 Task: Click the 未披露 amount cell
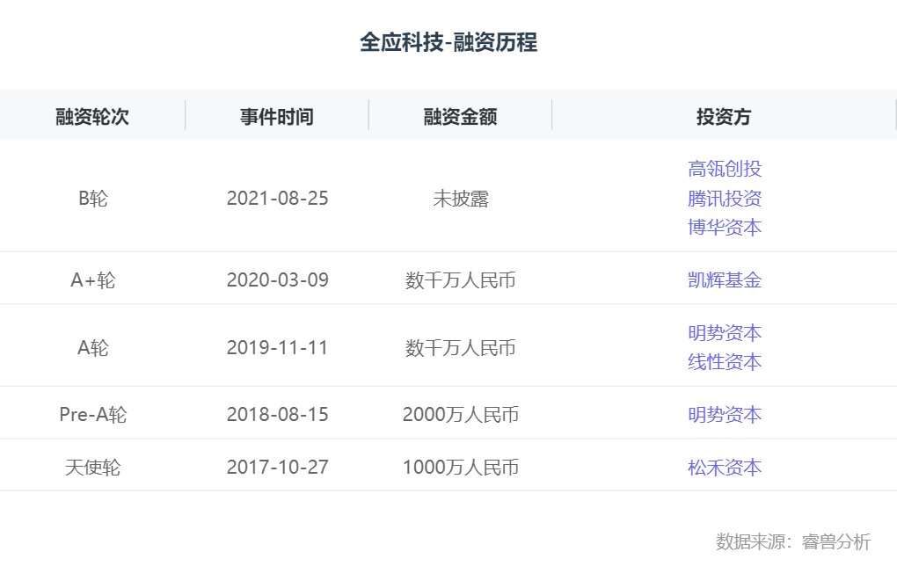[461, 199]
